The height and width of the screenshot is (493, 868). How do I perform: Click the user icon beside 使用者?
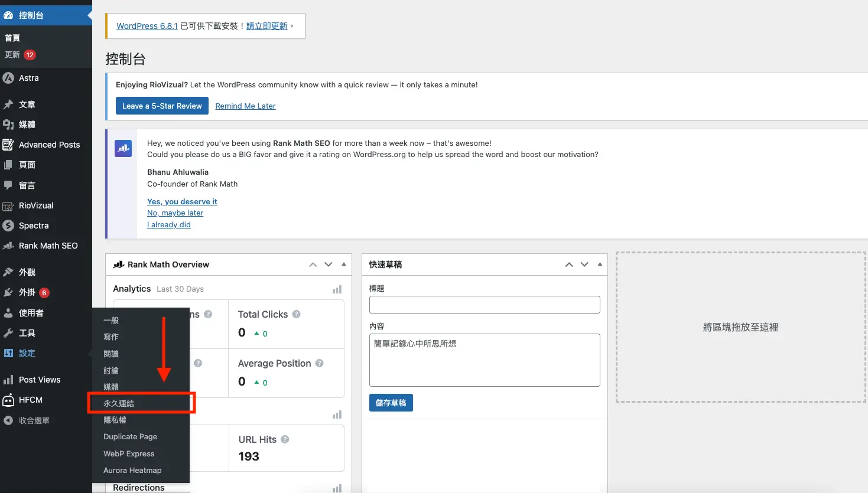coord(8,313)
